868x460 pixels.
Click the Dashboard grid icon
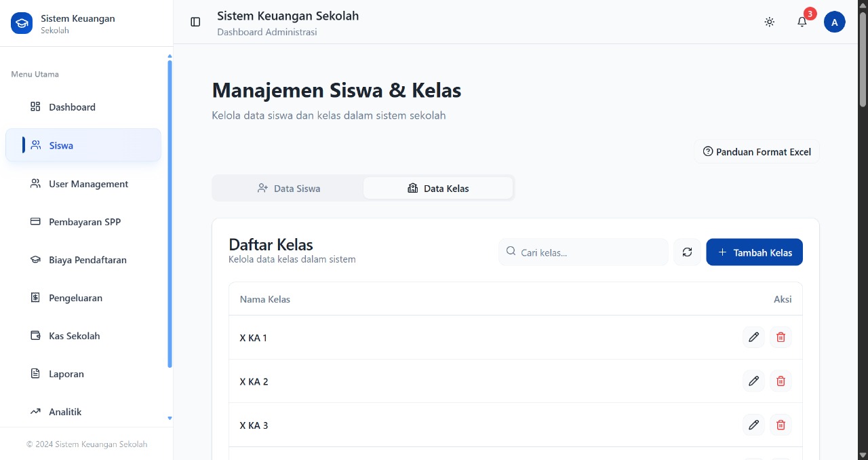(x=35, y=107)
